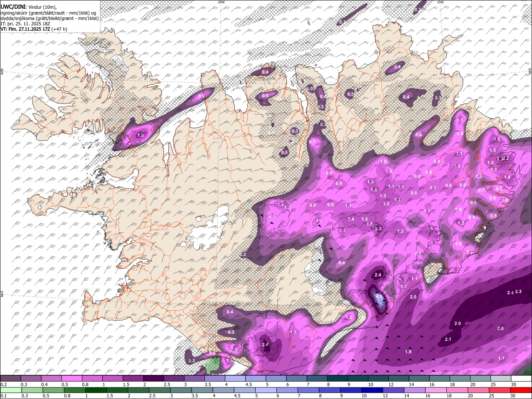Click the white swatch labeled 30 in upper legend
The height and width of the screenshot is (399, 532).
point(521,379)
